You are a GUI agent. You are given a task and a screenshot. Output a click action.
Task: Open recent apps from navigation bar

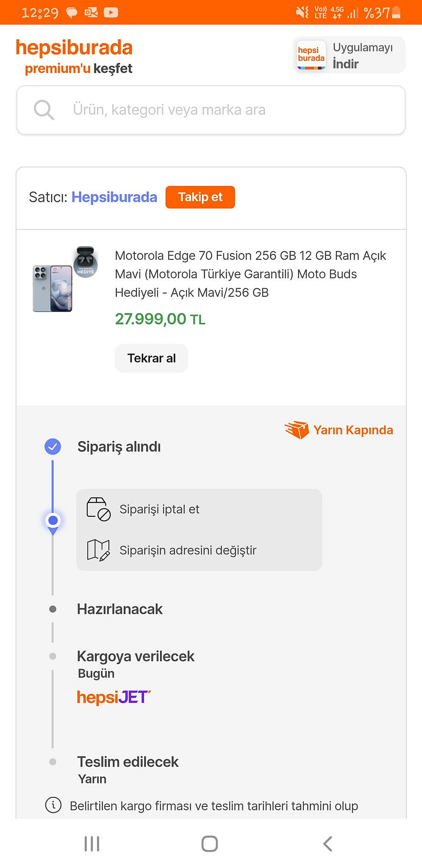(92, 843)
